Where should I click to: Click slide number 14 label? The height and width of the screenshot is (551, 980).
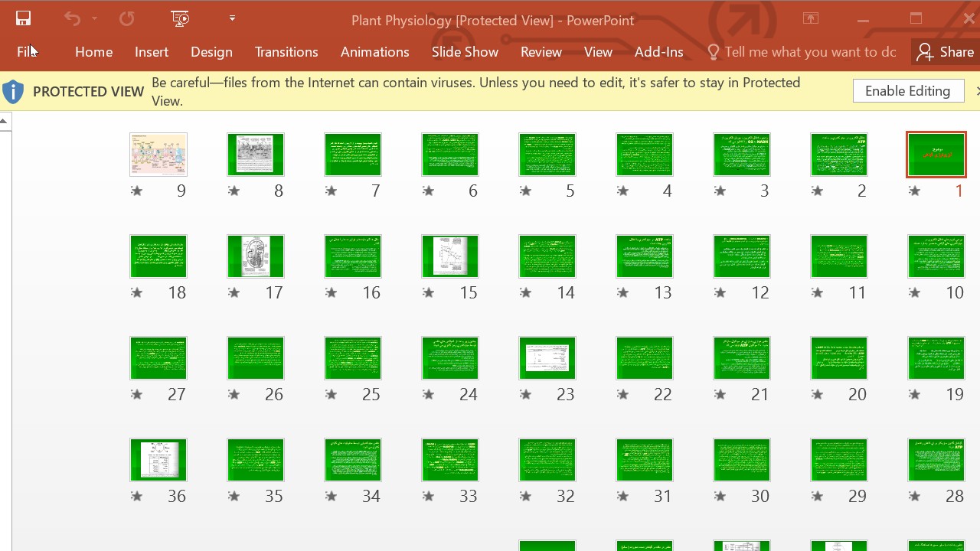(x=566, y=292)
